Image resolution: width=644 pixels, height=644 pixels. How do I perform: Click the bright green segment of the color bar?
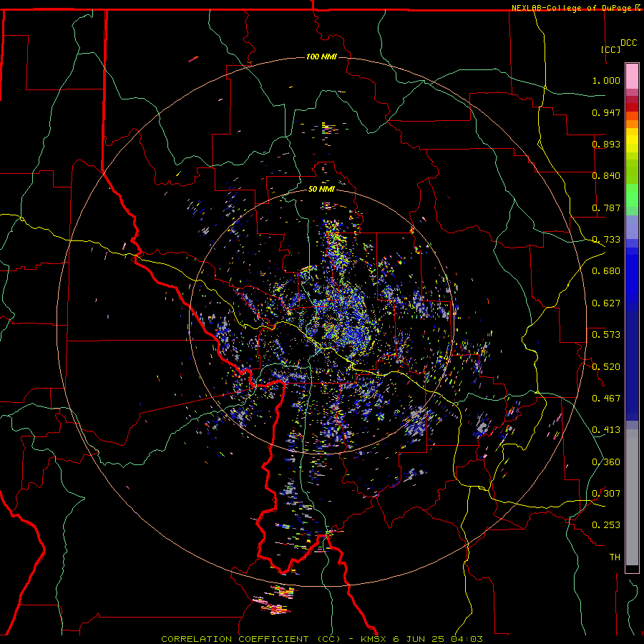coord(632,195)
